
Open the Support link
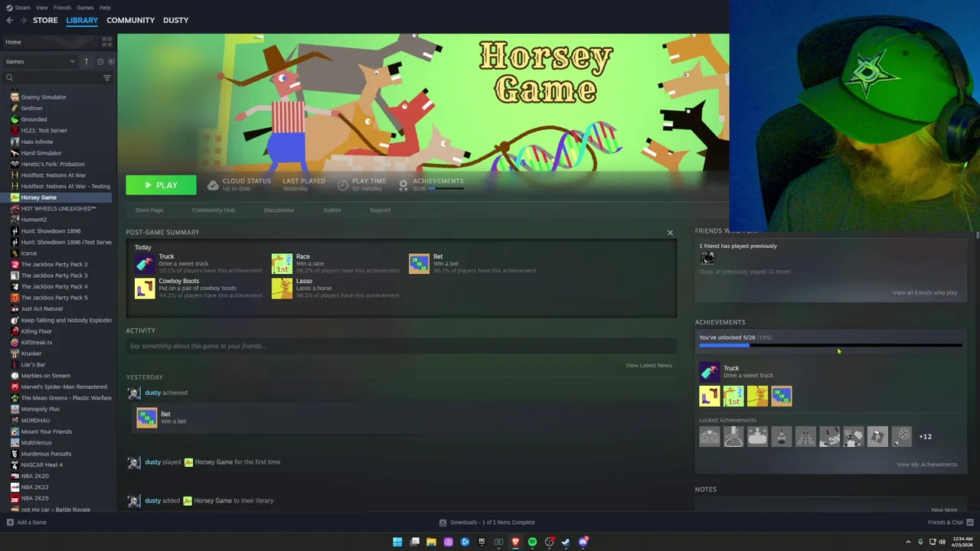point(380,210)
